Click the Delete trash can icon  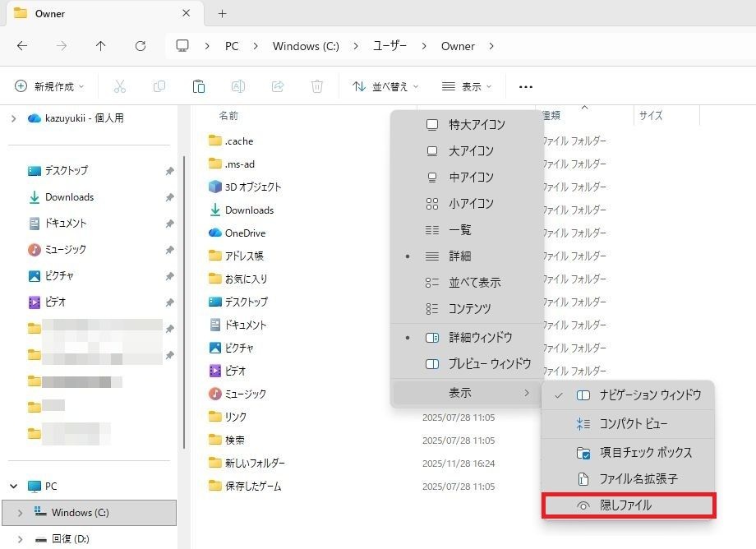pos(317,86)
